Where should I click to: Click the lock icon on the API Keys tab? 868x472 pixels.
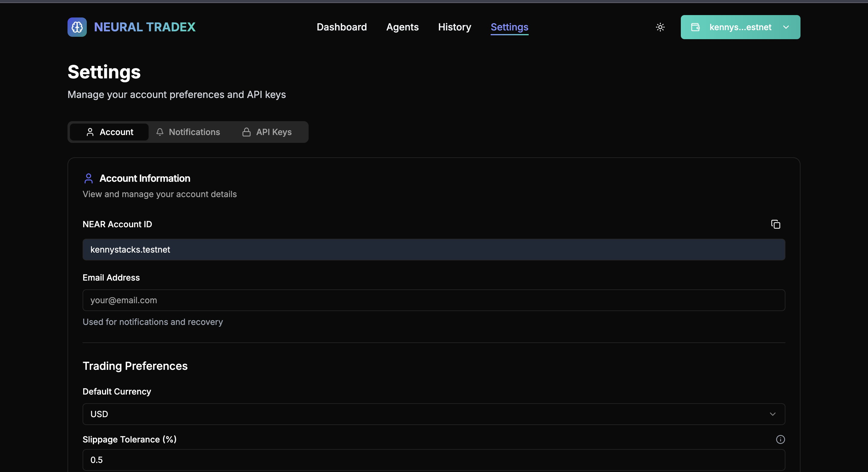pyautogui.click(x=246, y=132)
